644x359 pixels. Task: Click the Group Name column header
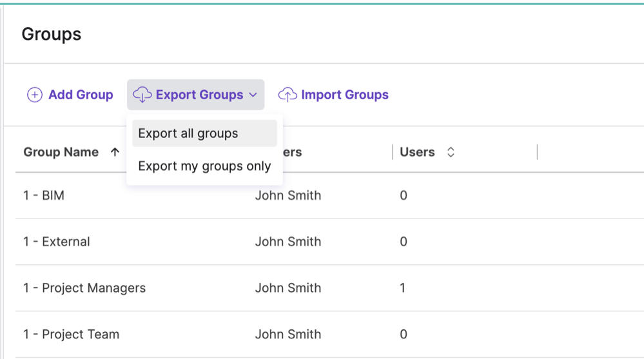tap(61, 152)
